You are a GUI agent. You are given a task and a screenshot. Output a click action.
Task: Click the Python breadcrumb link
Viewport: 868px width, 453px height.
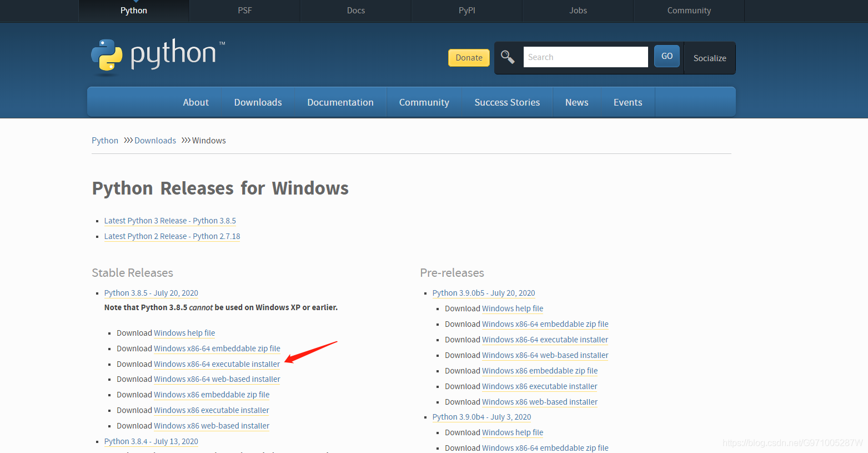105,141
